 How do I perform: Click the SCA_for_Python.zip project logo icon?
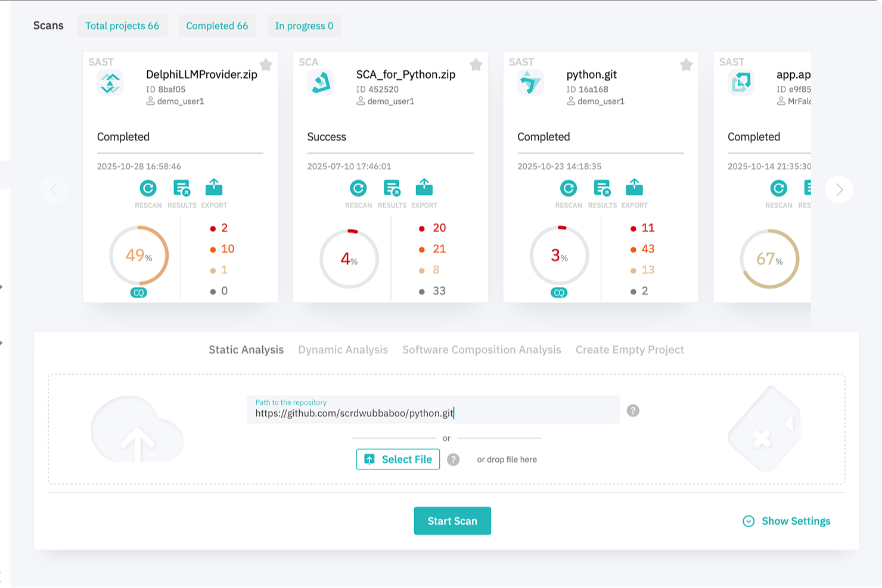coord(321,82)
